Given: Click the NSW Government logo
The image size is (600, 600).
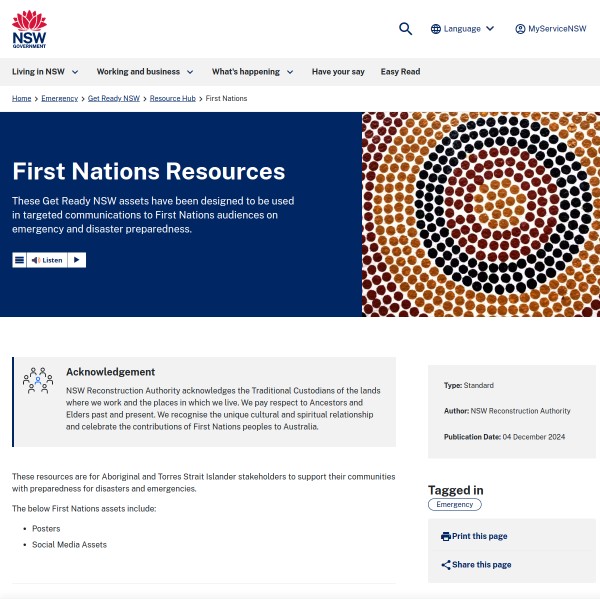Looking at the screenshot, I should (x=29, y=29).
